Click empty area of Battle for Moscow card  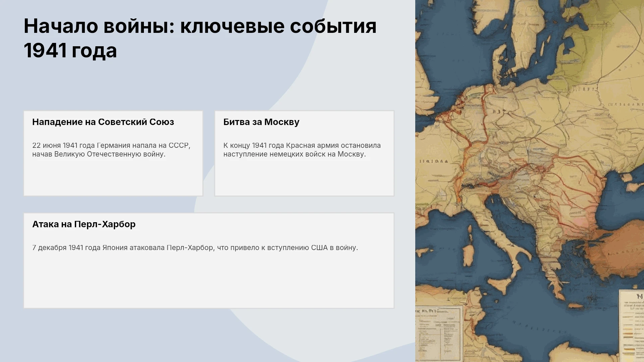click(x=304, y=178)
